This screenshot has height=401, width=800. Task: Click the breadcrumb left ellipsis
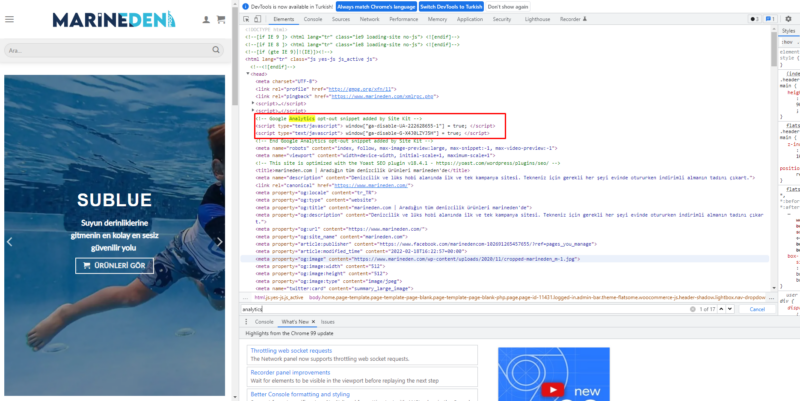(246, 297)
